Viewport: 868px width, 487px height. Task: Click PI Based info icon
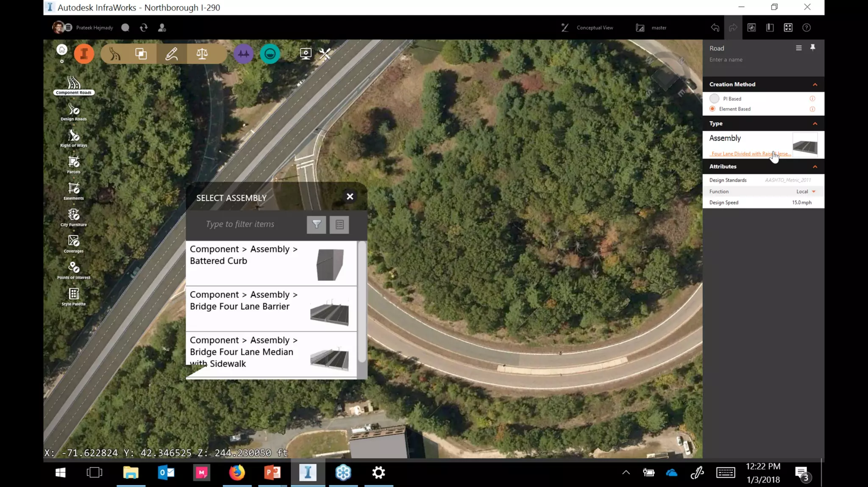click(812, 99)
